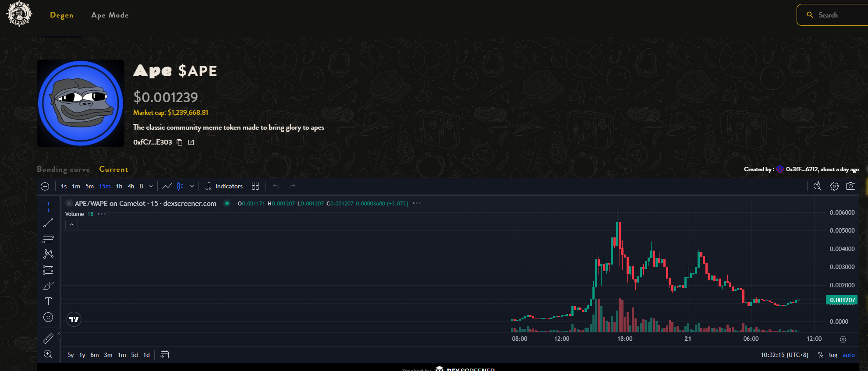Toggle auto scale on chart
The image size is (868, 371).
point(848,355)
